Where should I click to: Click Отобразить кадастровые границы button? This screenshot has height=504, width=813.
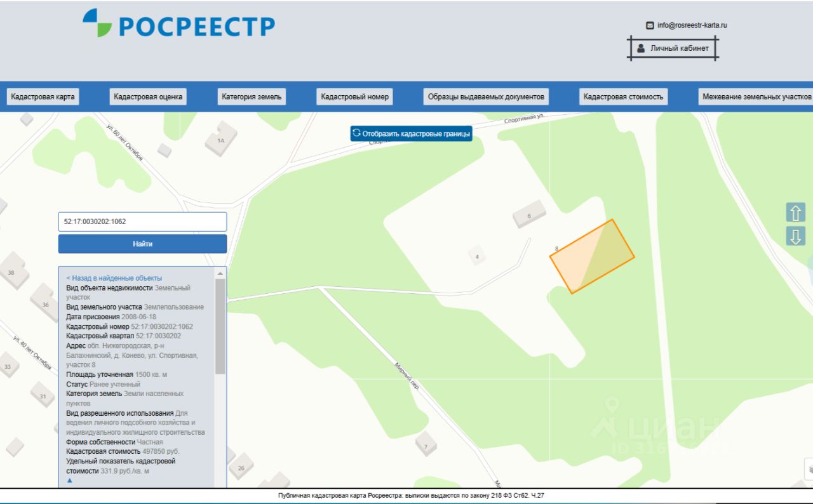[x=411, y=133]
